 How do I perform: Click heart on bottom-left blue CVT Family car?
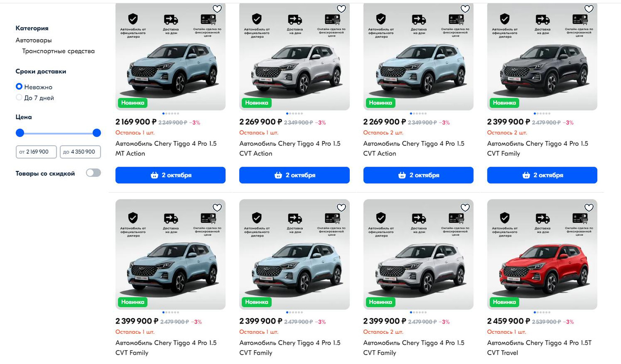tap(217, 208)
